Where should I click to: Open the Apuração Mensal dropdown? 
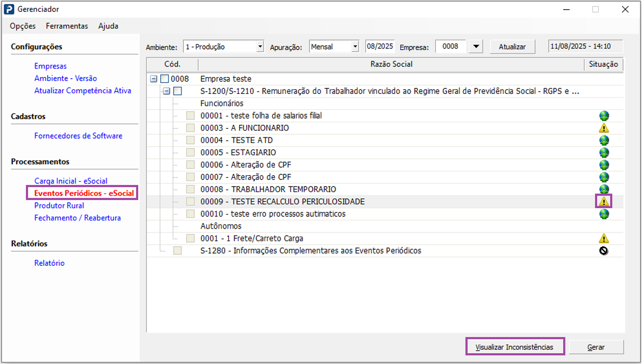click(355, 46)
